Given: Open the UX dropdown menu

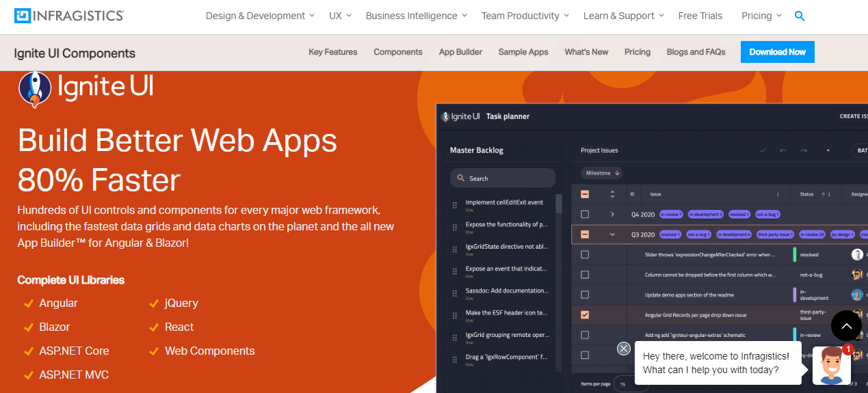Looking at the screenshot, I should pyautogui.click(x=340, y=16).
